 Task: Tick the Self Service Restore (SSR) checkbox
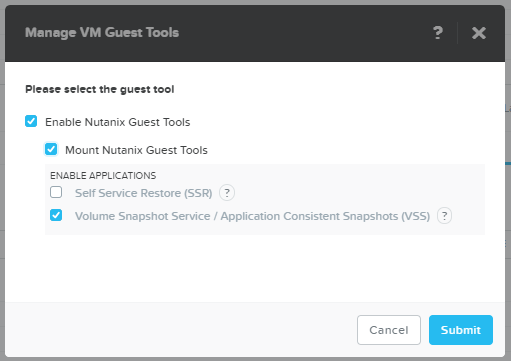56,192
